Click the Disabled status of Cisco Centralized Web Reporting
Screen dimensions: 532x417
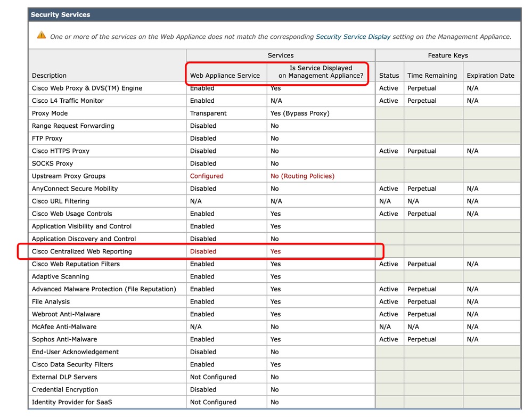(x=203, y=251)
